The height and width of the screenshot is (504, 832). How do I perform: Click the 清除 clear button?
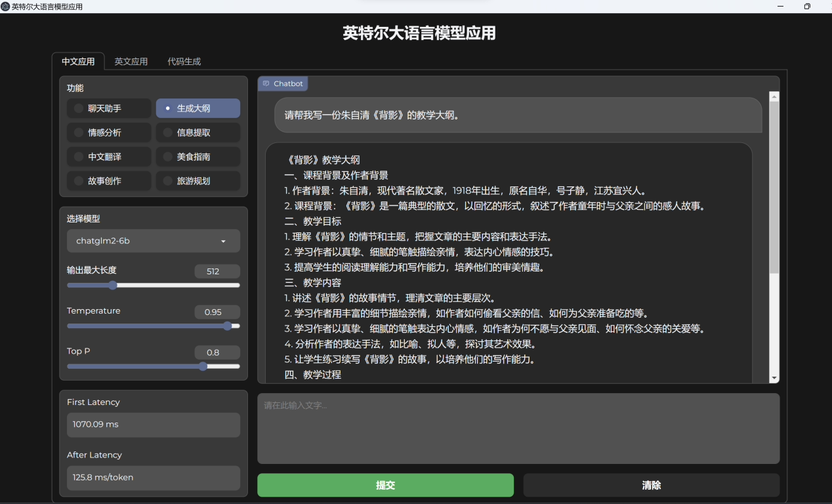(652, 485)
